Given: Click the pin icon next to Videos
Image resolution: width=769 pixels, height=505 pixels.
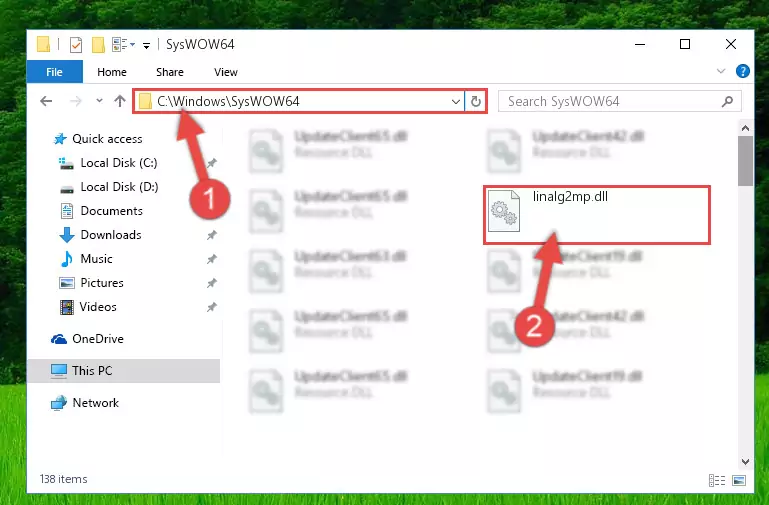Looking at the screenshot, I should point(211,307).
